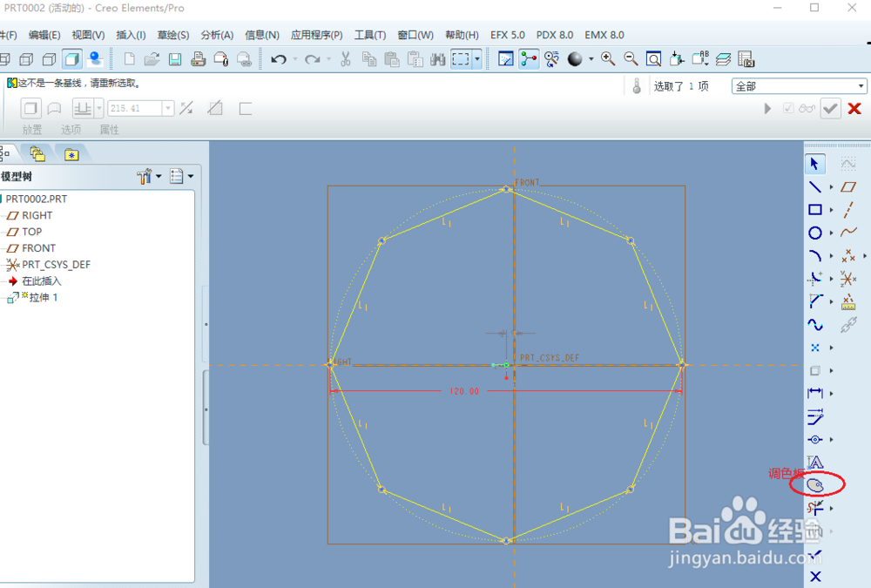Image resolution: width=871 pixels, height=588 pixels.
Task: Toggle hidden line display mode icon
Action: tap(26, 59)
